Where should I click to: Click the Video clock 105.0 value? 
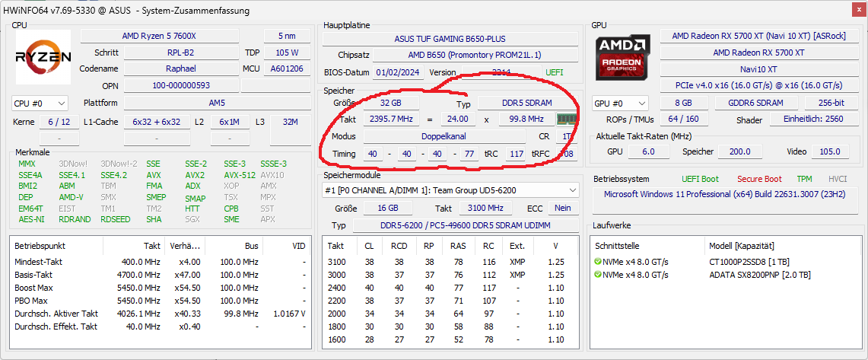[x=831, y=151]
